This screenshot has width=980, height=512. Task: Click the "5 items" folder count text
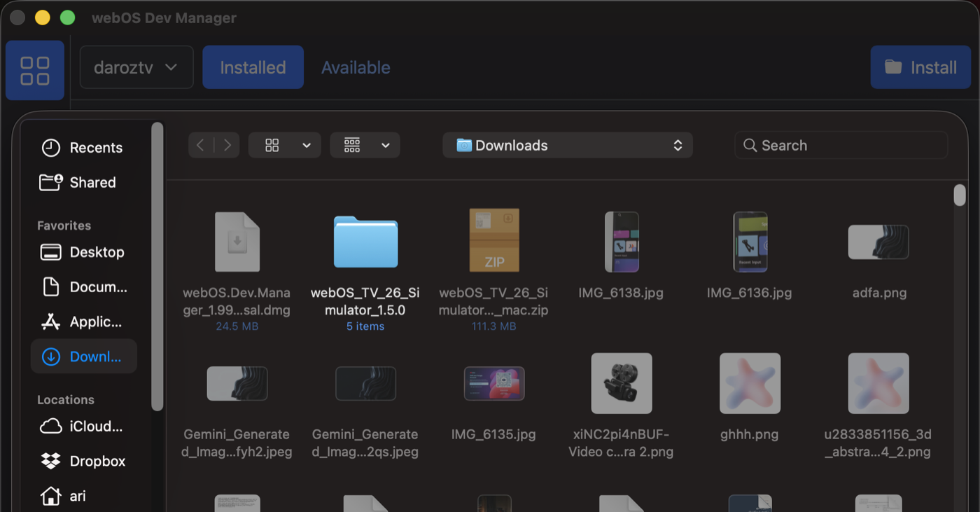(365, 326)
